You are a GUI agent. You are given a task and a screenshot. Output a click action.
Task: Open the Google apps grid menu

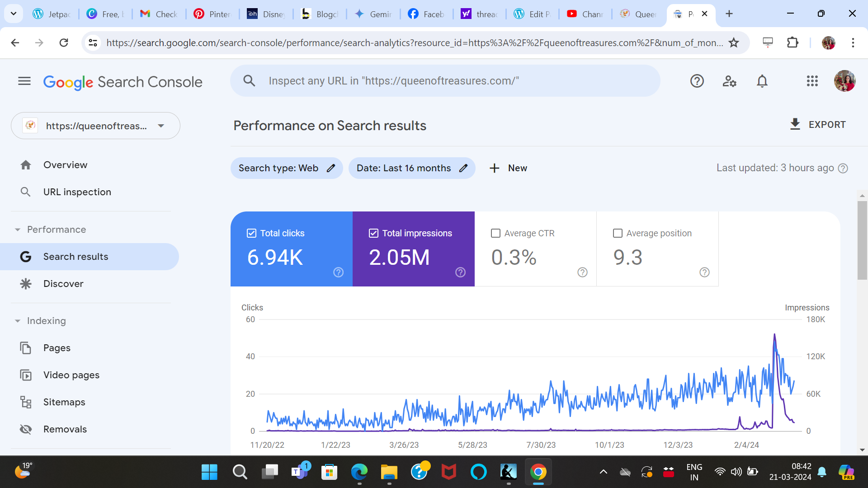point(812,81)
